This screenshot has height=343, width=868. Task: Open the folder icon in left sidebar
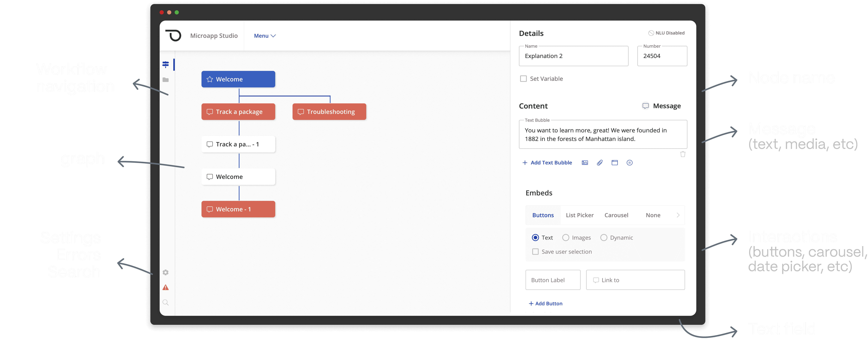pyautogui.click(x=165, y=80)
